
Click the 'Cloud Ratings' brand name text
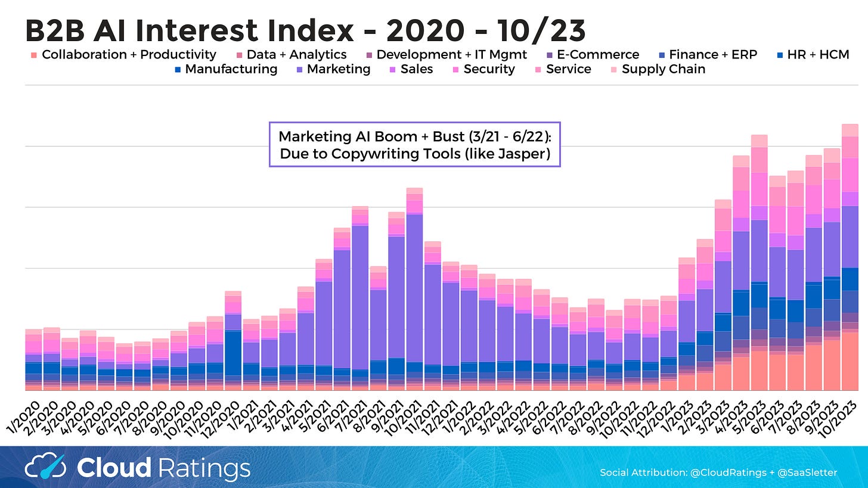(163, 468)
